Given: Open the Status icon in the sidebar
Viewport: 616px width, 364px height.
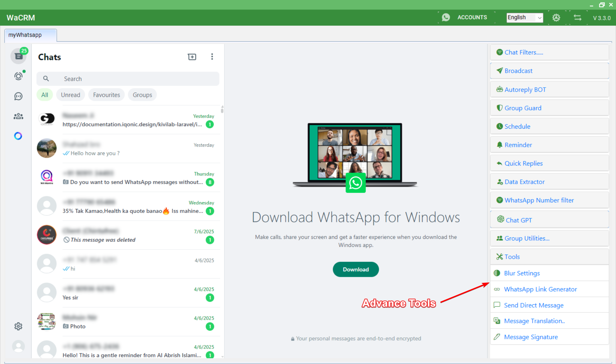Looking at the screenshot, I should tap(18, 76).
